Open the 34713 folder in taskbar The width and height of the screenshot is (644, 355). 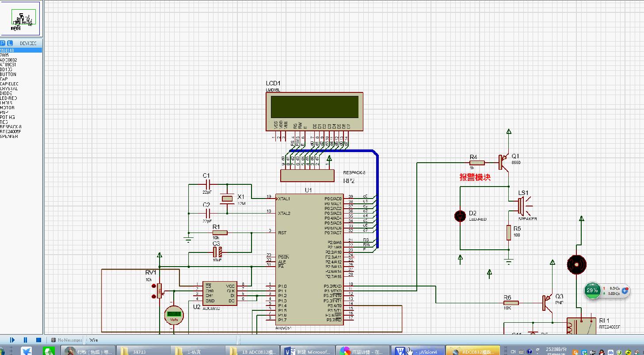point(143,351)
